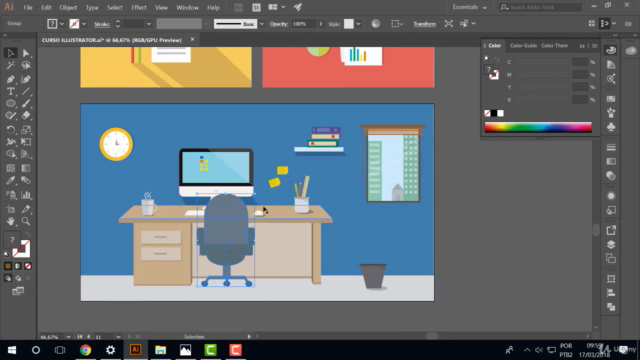The height and width of the screenshot is (360, 640).
Task: Open the artboard number dropdown
Action: 118,337
